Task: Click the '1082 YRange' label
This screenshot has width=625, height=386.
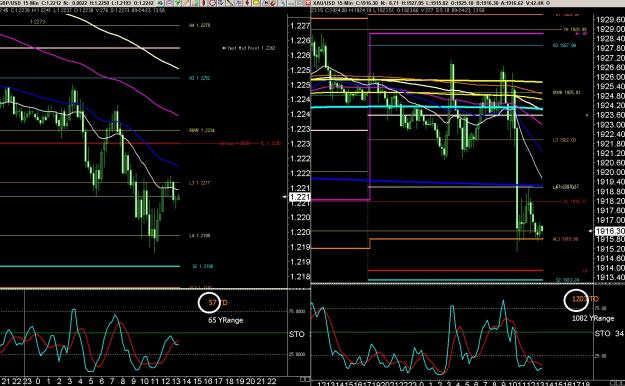Action: 593,318
